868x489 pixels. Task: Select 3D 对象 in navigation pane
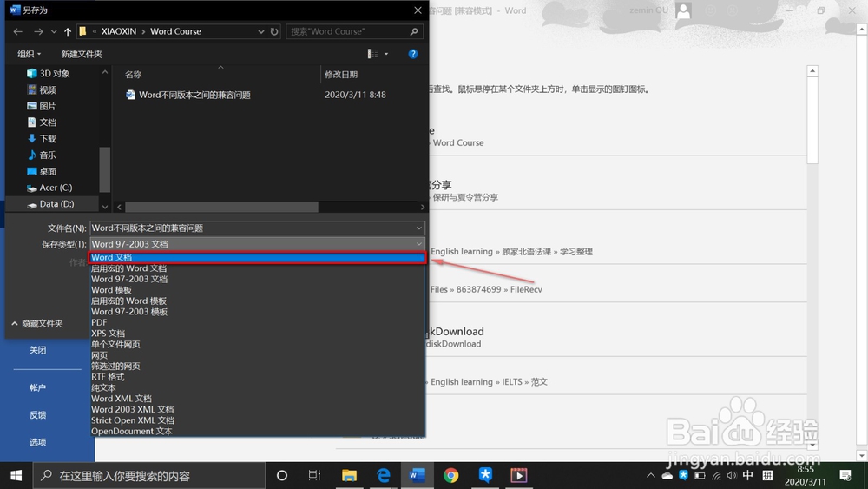(x=49, y=74)
